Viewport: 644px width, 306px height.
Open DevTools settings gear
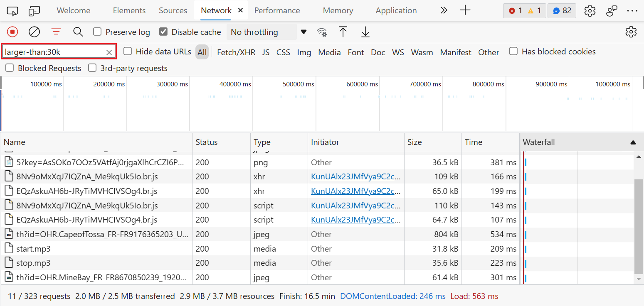click(590, 11)
